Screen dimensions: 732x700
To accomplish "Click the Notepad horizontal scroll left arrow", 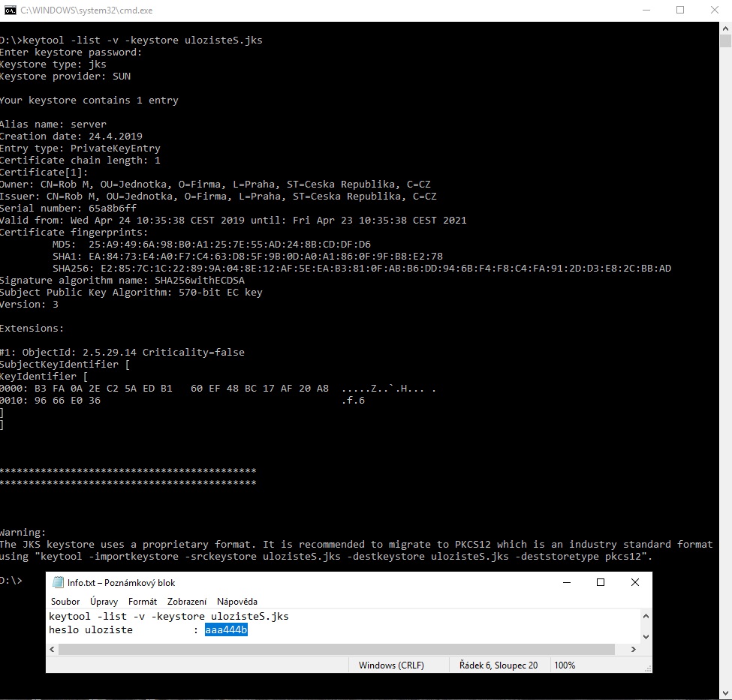I will tap(52, 649).
